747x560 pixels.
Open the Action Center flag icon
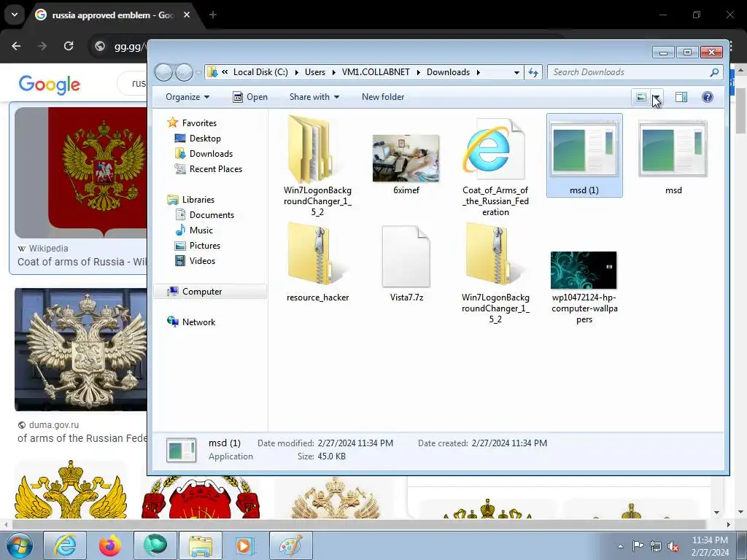click(638, 546)
